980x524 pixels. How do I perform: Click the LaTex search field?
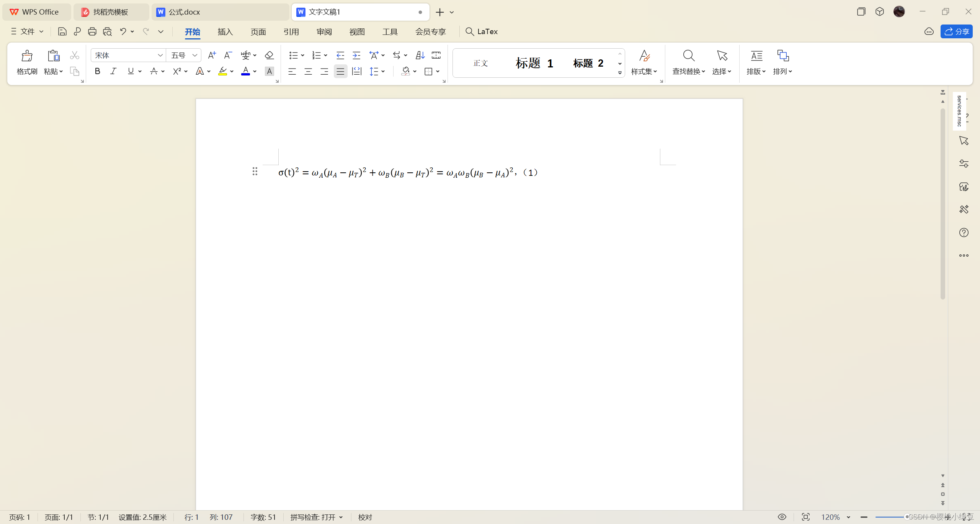(x=487, y=31)
